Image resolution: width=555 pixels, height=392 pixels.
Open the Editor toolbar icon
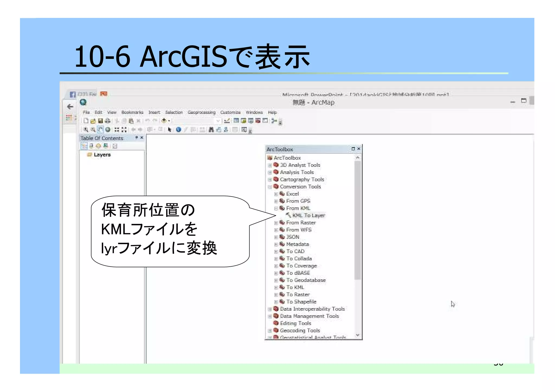click(227, 121)
